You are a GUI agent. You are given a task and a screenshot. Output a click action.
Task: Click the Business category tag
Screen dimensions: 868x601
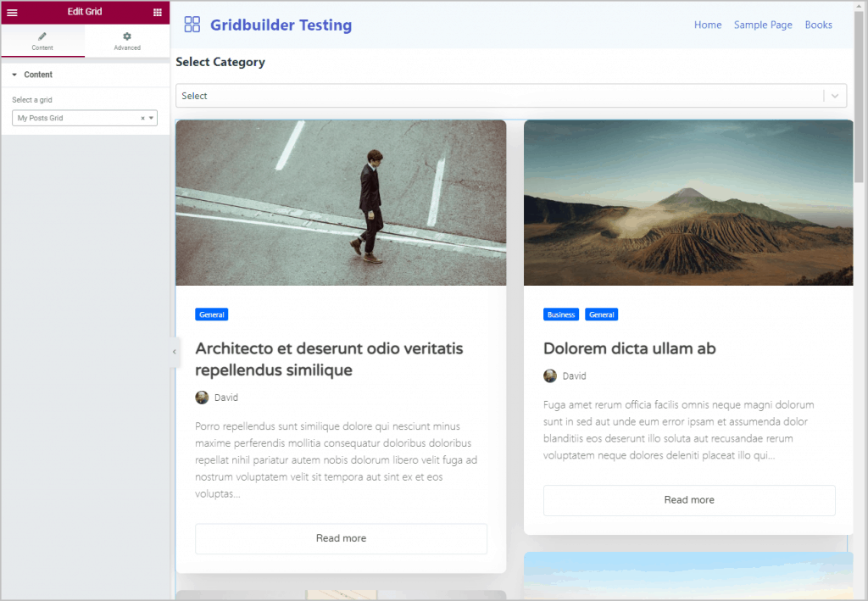tap(561, 314)
